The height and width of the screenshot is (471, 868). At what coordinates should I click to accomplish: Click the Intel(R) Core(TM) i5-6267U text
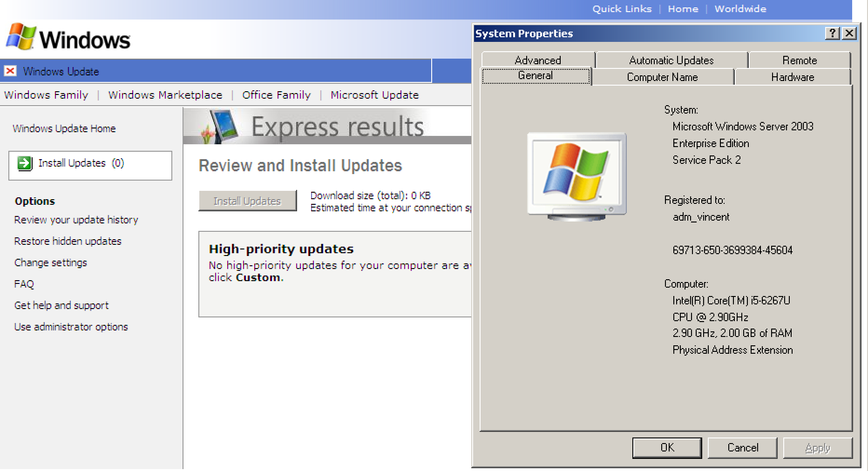coord(731,301)
